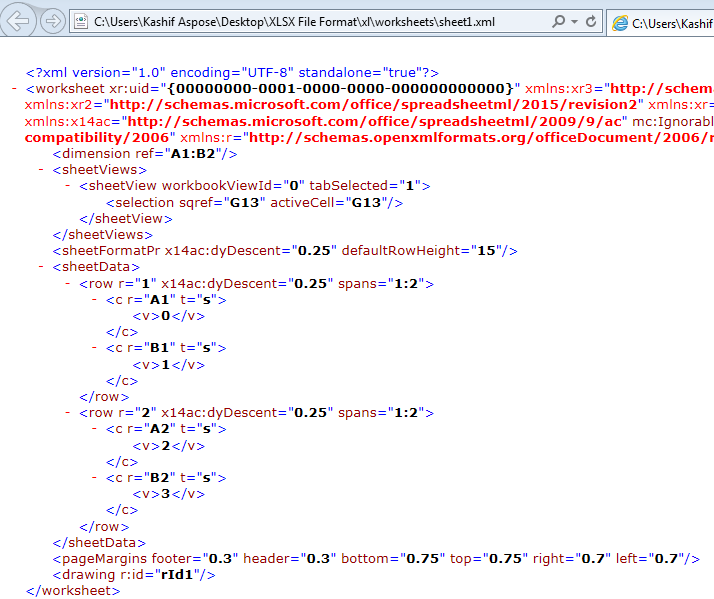
Task: Click the magnifier search icon in address bar
Action: (558, 21)
